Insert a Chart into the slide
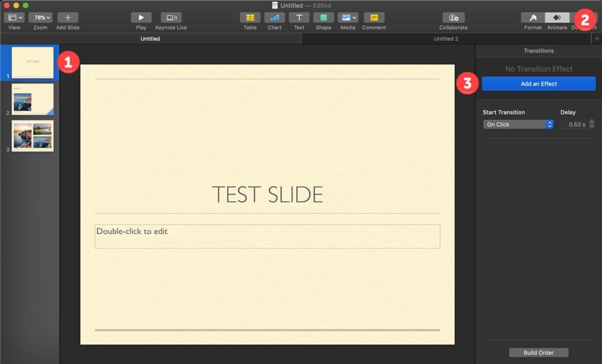The width and height of the screenshot is (602, 364). [x=274, y=19]
